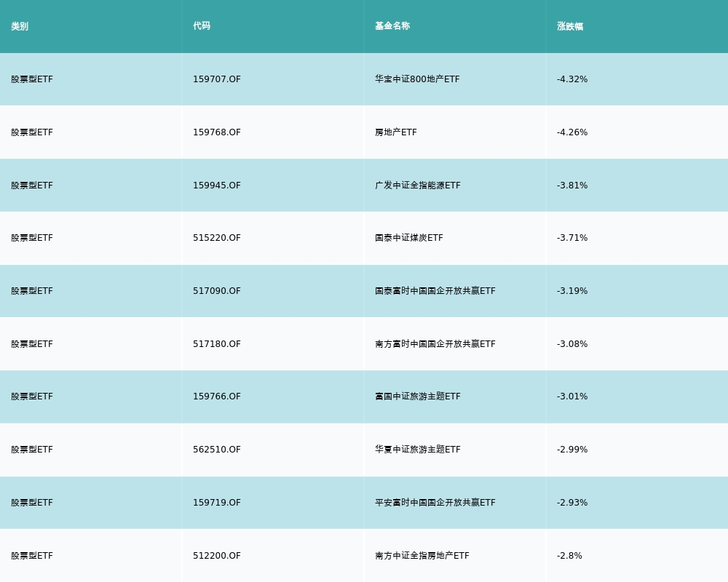Click the -3.01% change value
The image size is (728, 582).
coord(572,396)
